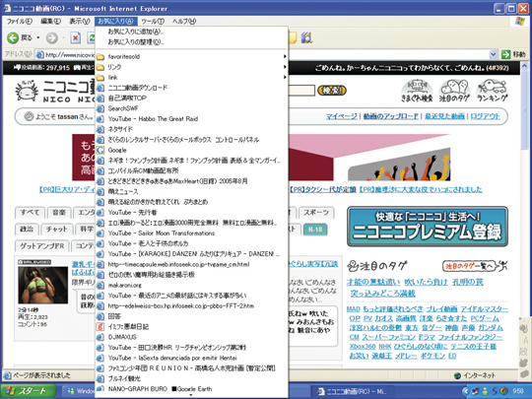Screen dimensions: 532x399
Task: Click the 動画のアップロード link
Action: click(x=391, y=116)
